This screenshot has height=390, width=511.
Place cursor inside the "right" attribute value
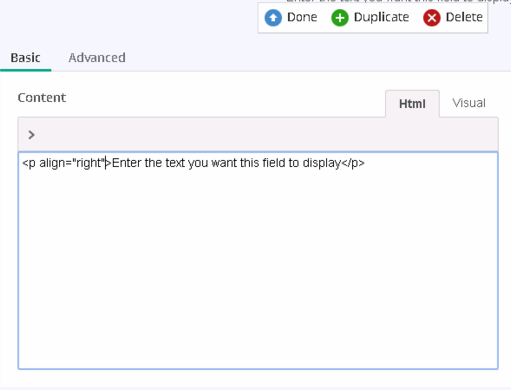tap(89, 163)
